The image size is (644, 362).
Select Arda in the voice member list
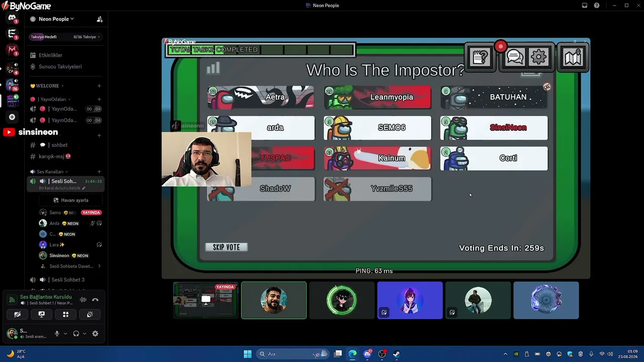click(x=70, y=223)
